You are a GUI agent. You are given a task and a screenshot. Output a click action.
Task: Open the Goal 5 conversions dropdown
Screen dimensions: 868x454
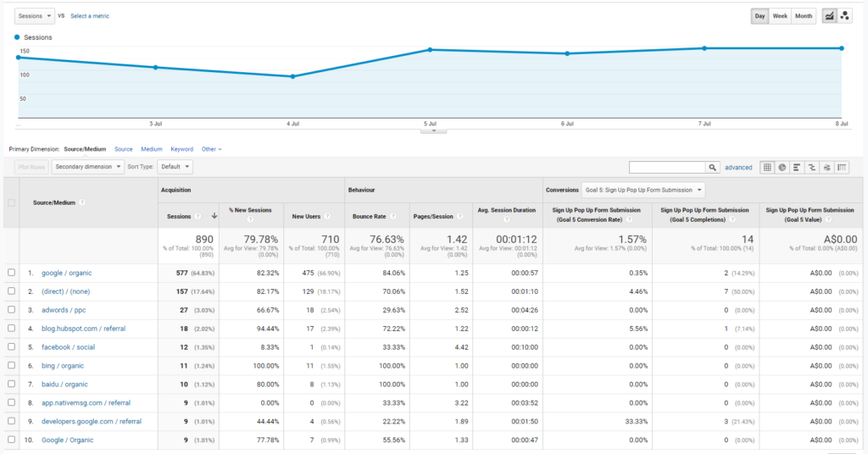pos(643,190)
